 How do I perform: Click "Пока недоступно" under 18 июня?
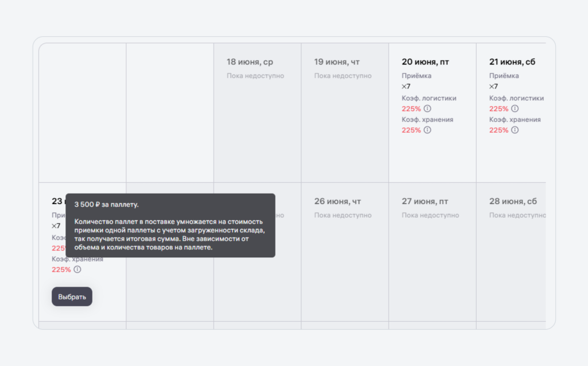255,76
